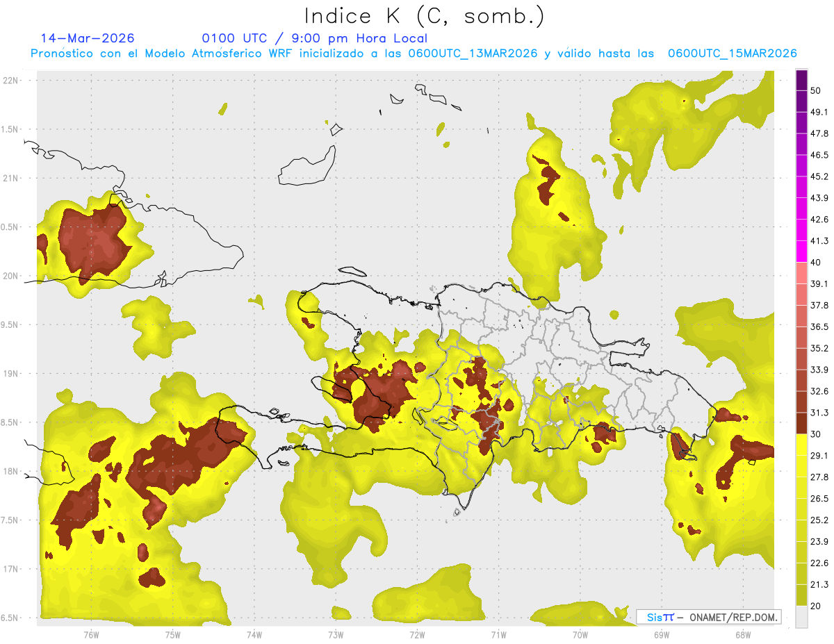834x644 pixels.
Task: Click the '50' legend value
Action: coord(816,90)
